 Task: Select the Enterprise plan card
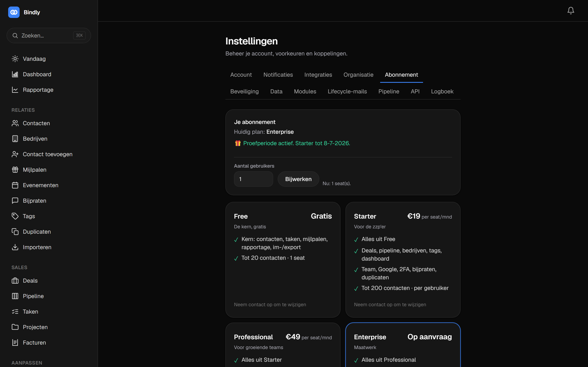[x=403, y=345]
